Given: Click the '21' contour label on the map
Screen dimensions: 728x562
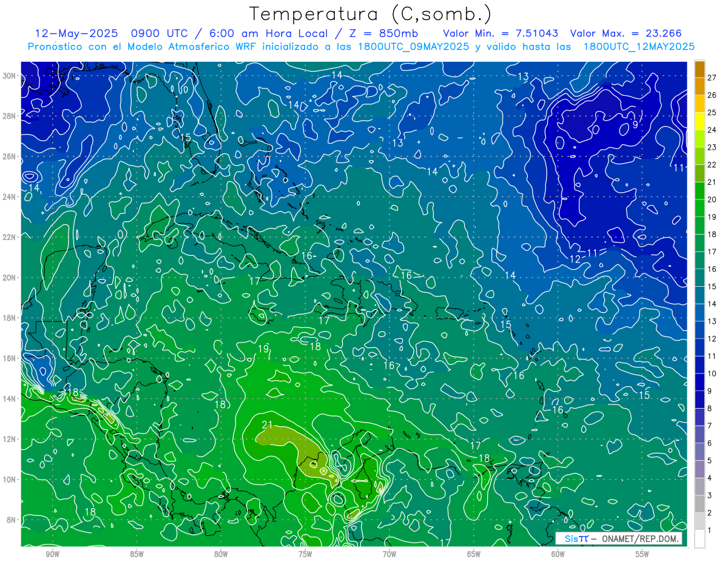Looking at the screenshot, I should coord(268,424).
